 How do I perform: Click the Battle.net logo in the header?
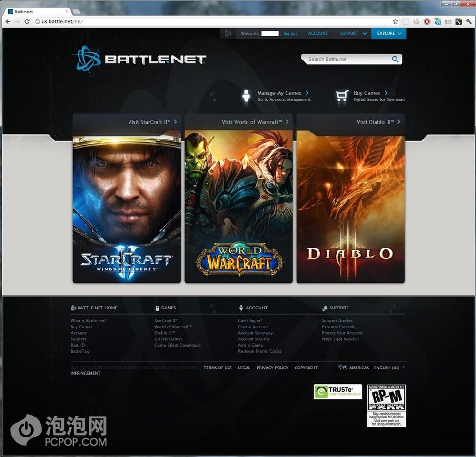tap(139, 60)
